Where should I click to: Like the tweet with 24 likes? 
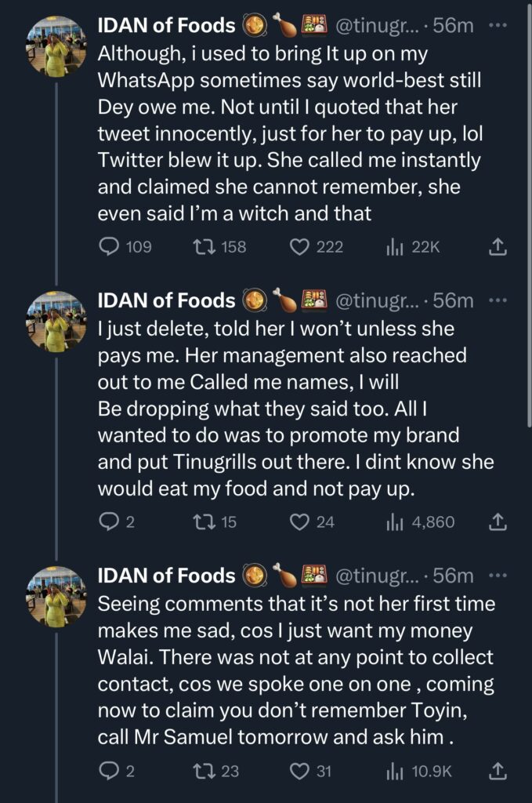tap(299, 521)
